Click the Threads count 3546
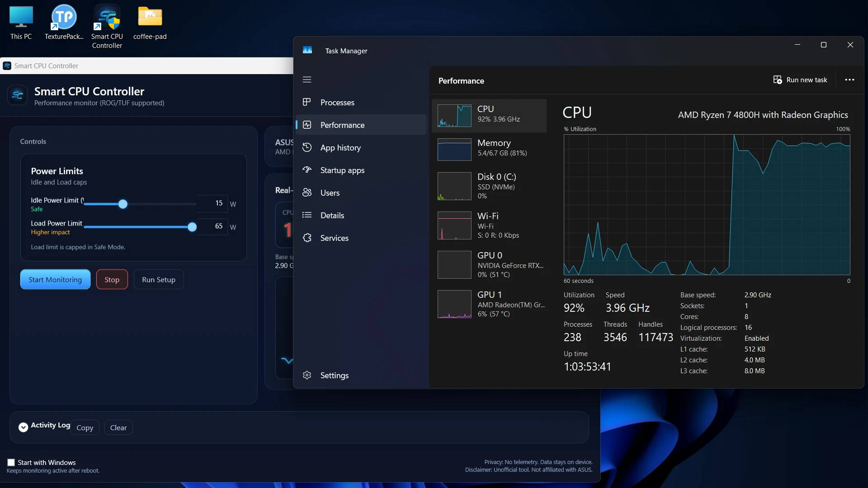The image size is (868, 488). (x=615, y=338)
